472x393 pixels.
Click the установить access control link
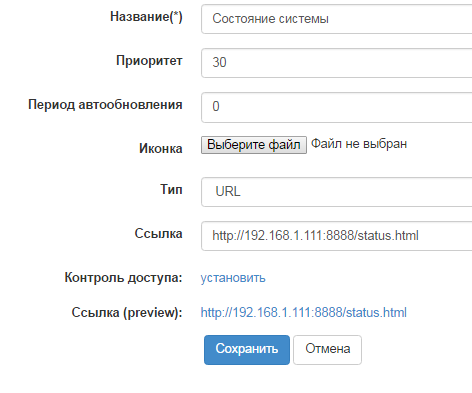point(233,278)
